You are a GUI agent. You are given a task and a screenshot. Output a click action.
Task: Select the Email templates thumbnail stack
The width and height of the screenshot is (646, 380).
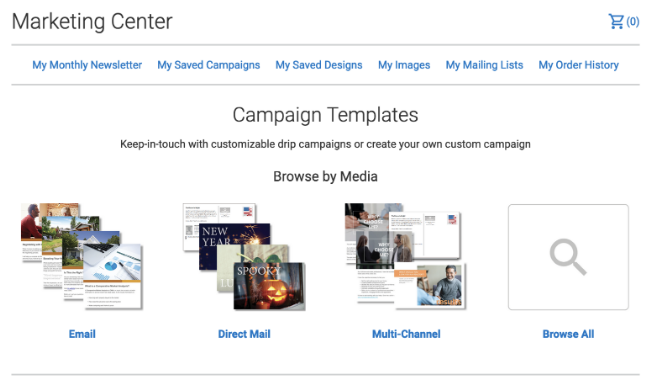(82, 256)
